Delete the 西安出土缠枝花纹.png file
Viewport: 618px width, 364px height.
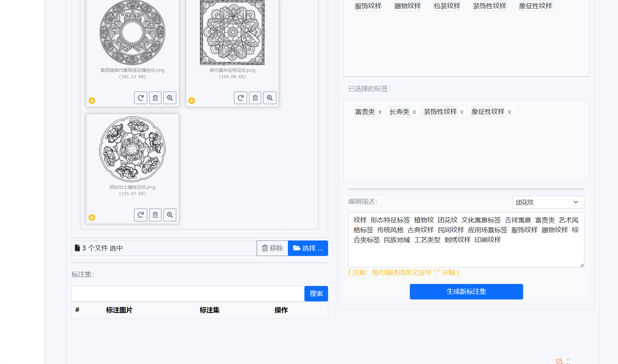155,215
